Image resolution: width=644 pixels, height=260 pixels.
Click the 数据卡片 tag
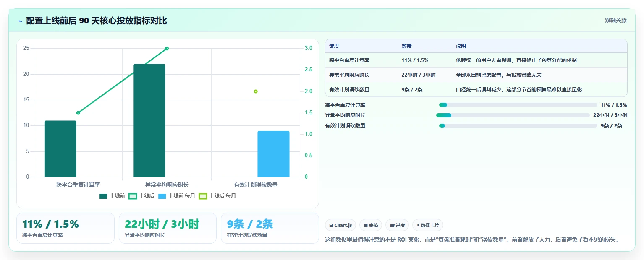point(428,225)
